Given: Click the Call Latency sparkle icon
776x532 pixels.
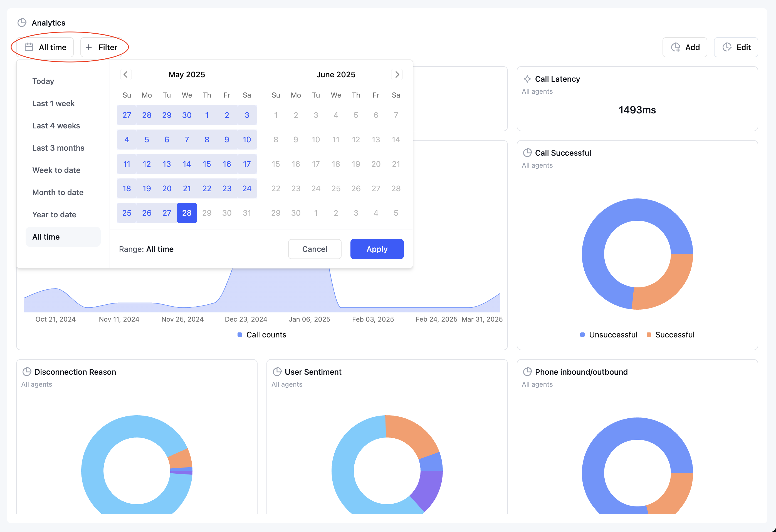Looking at the screenshot, I should click(x=527, y=79).
